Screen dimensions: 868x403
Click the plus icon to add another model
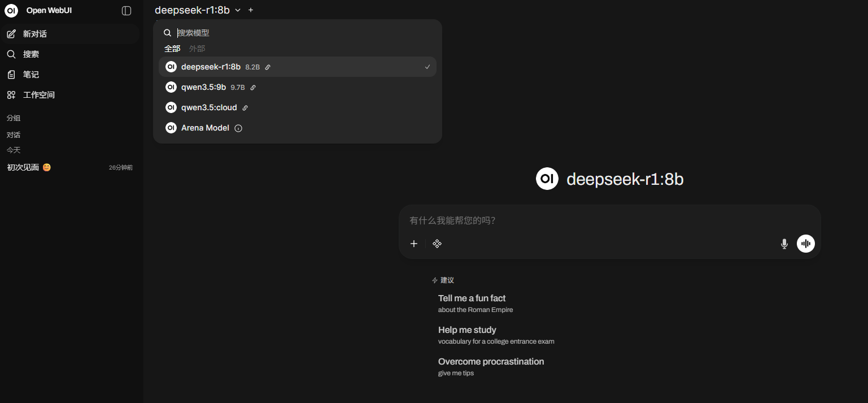point(251,10)
